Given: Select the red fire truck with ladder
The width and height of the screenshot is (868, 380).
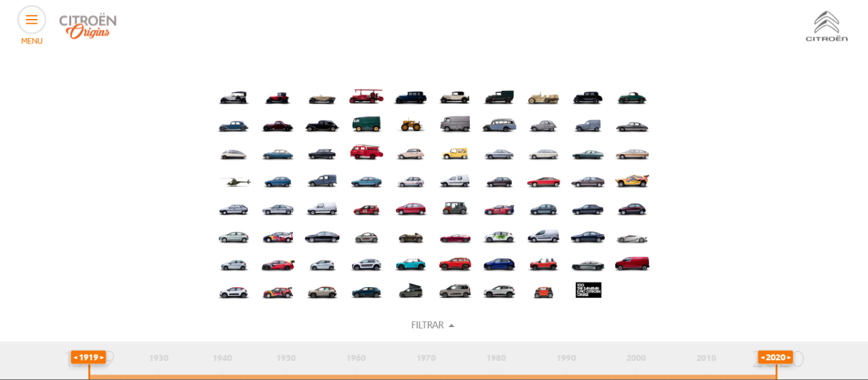Looking at the screenshot, I should coord(366,96).
